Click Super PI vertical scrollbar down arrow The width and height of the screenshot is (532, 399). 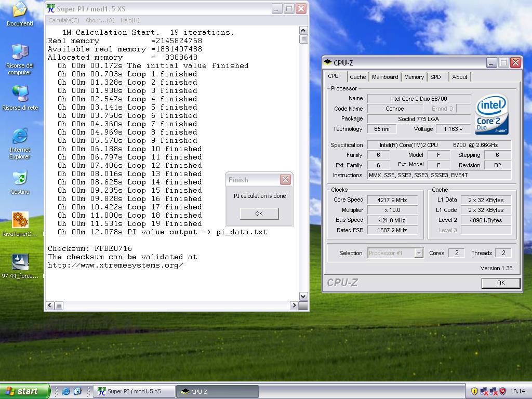tap(303, 296)
